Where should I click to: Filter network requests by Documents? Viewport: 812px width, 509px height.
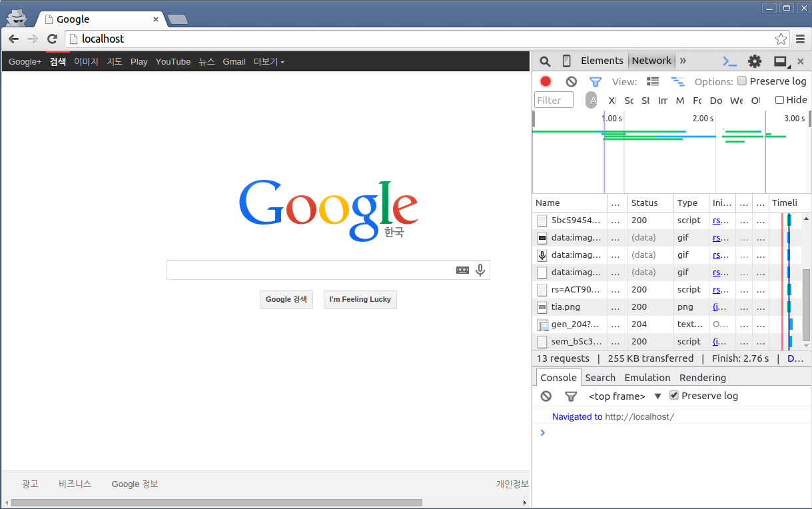click(x=716, y=100)
